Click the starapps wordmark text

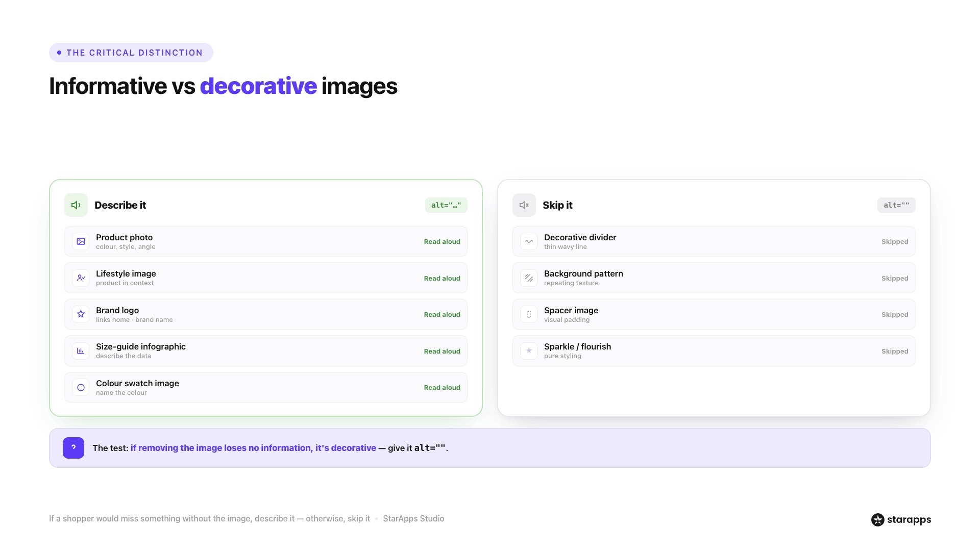tap(909, 520)
